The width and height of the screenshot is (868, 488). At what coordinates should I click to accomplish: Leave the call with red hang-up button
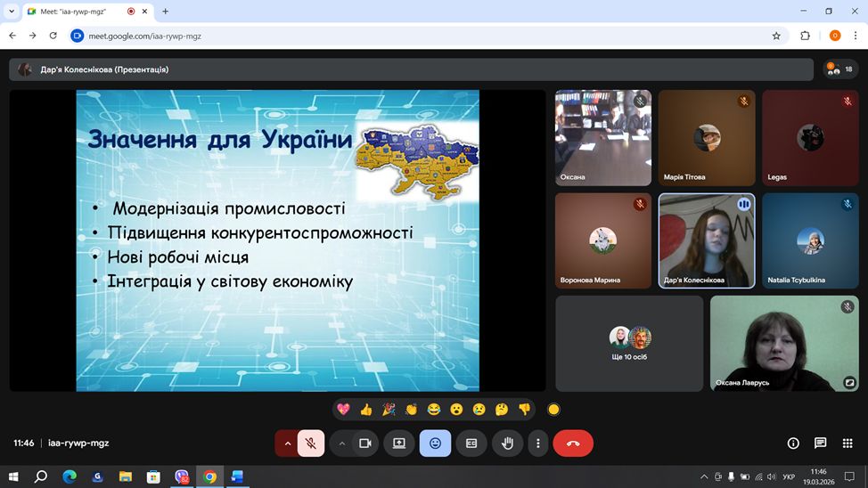tap(573, 443)
